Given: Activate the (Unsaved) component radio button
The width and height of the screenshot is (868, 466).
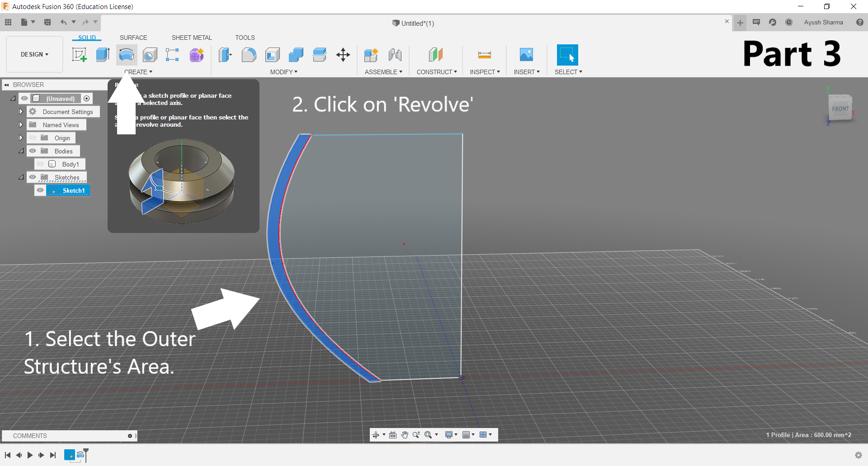Looking at the screenshot, I should click(87, 99).
